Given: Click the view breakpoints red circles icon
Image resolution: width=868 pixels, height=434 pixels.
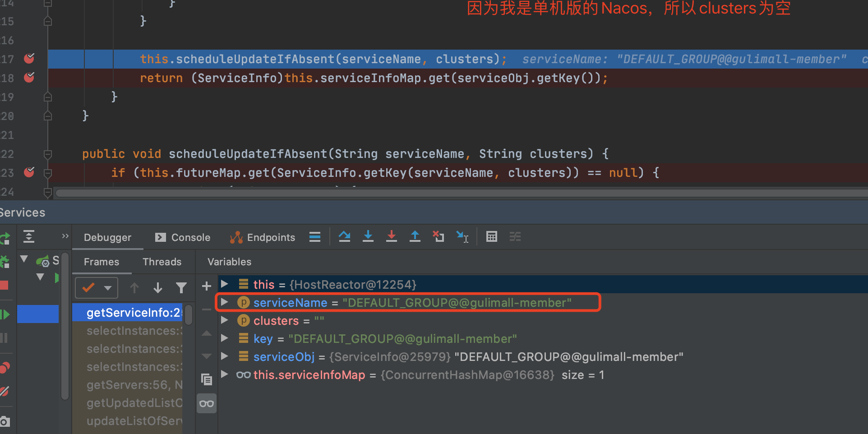Looking at the screenshot, I should click(x=5, y=368).
